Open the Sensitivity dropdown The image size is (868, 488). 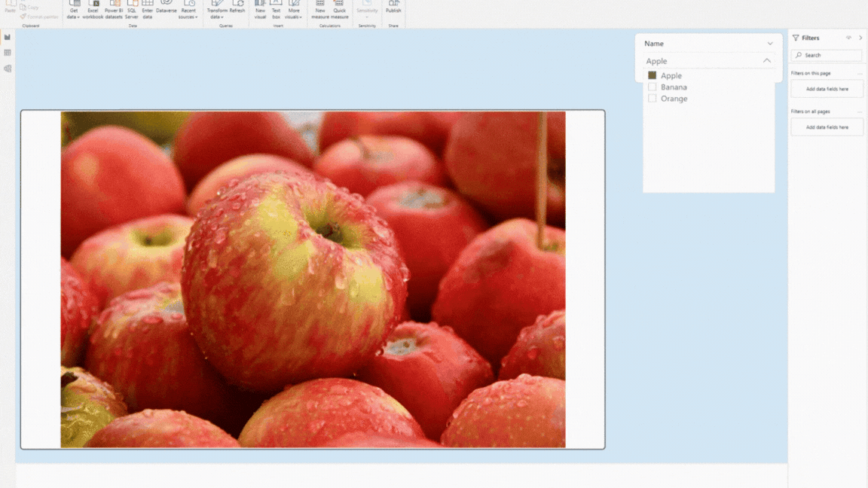pos(367,11)
